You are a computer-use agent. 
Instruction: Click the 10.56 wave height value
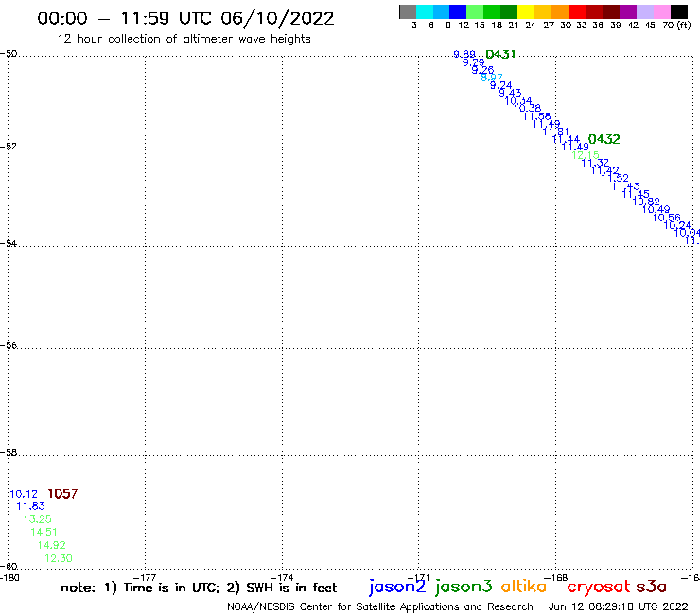click(x=667, y=218)
